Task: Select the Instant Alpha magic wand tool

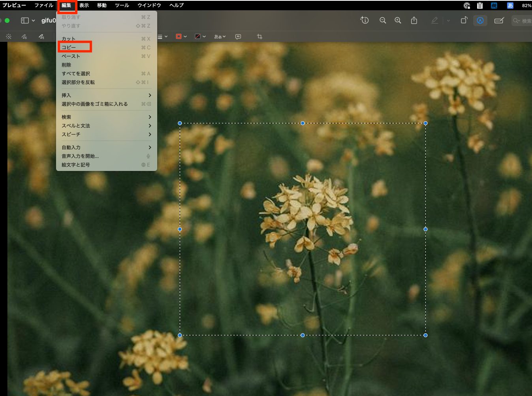Action: (x=9, y=36)
